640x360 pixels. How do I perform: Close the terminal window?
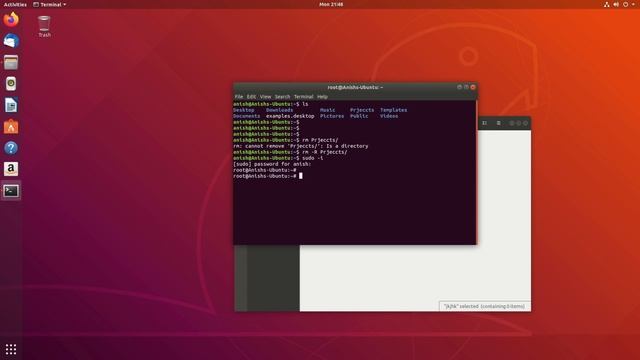(473, 87)
